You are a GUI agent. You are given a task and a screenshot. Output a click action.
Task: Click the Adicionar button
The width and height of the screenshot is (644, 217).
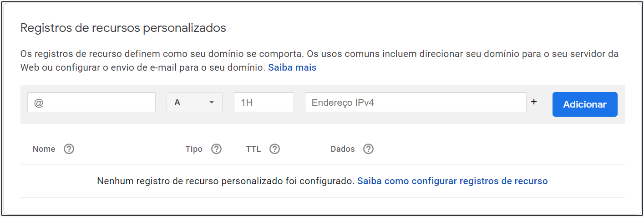pos(585,104)
